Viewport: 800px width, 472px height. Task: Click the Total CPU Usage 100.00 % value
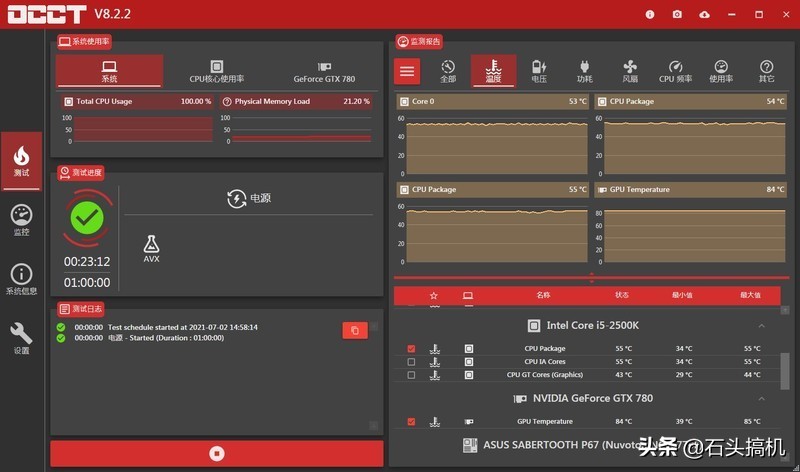pos(196,102)
